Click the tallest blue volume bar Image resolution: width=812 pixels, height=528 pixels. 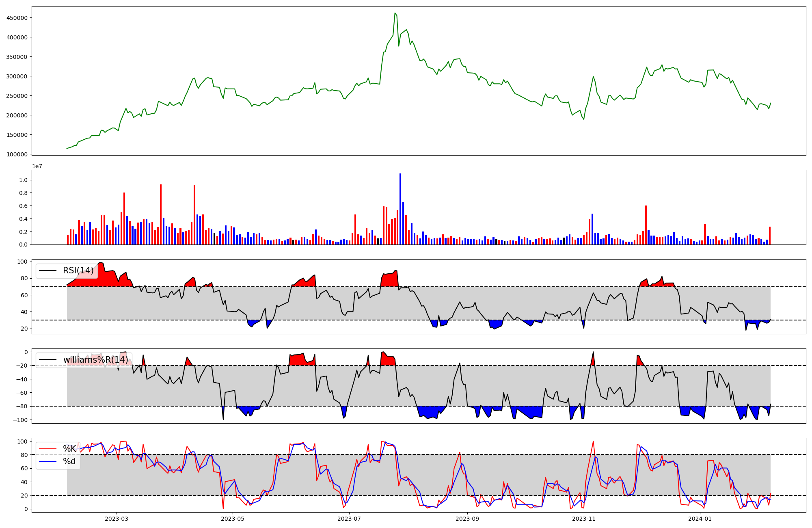click(x=400, y=209)
